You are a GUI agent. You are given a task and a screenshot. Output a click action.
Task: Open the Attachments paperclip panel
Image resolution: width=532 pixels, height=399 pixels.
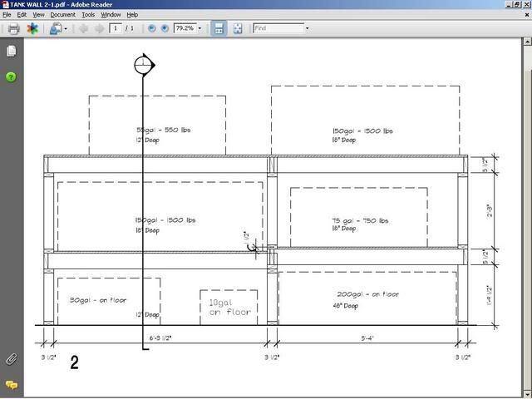coord(11,359)
